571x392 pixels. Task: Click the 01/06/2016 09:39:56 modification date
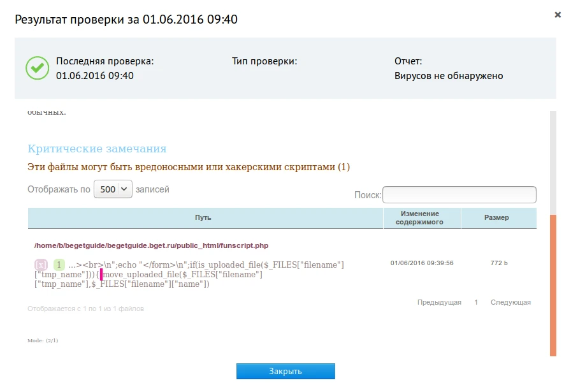coord(421,263)
